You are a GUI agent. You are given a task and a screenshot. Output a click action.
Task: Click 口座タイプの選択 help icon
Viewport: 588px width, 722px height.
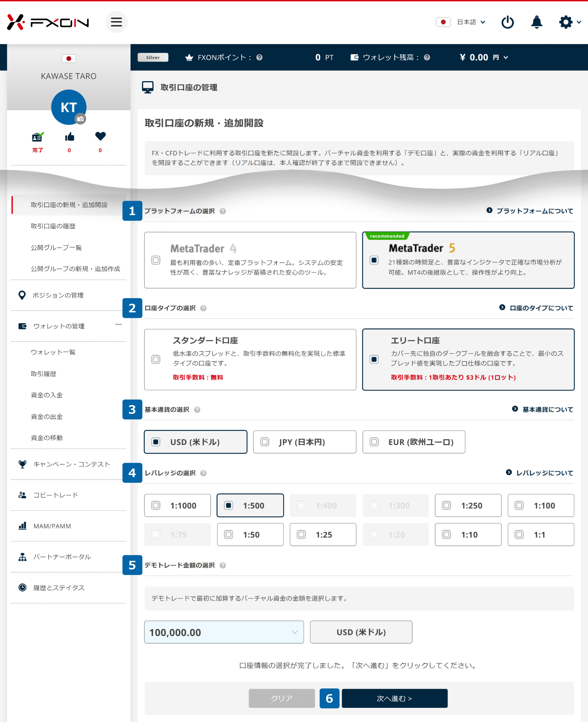[203, 308]
